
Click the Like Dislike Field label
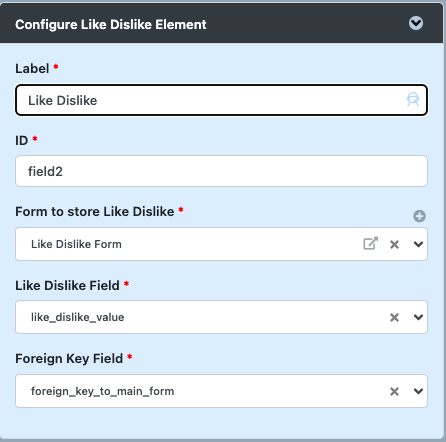coord(67,286)
